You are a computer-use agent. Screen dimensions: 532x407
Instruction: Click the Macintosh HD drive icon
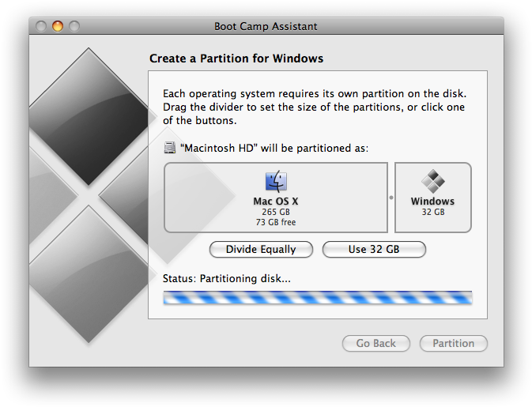click(170, 148)
